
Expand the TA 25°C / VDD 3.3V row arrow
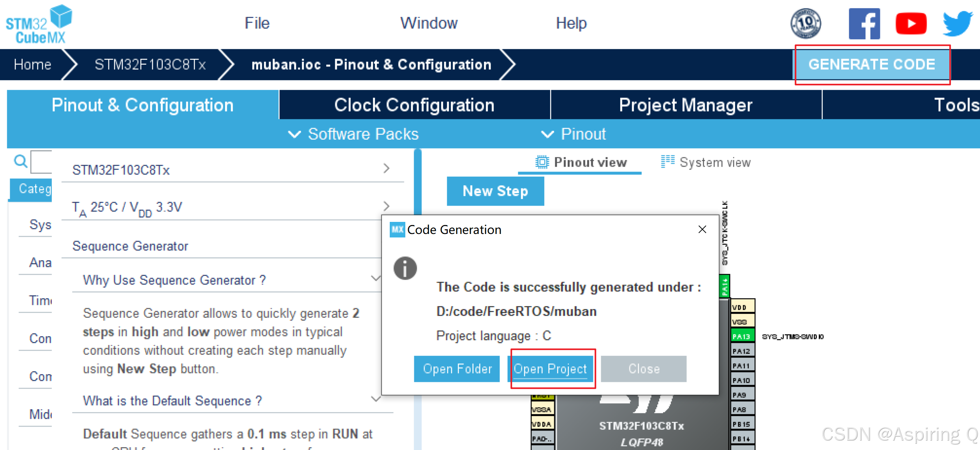coord(386,206)
